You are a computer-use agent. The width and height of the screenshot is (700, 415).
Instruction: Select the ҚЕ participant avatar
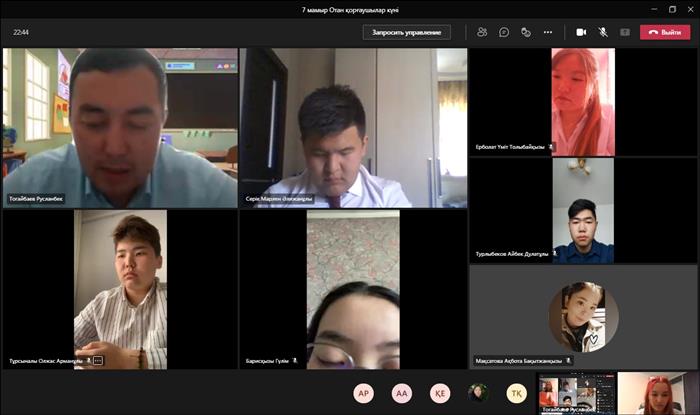coord(440,393)
